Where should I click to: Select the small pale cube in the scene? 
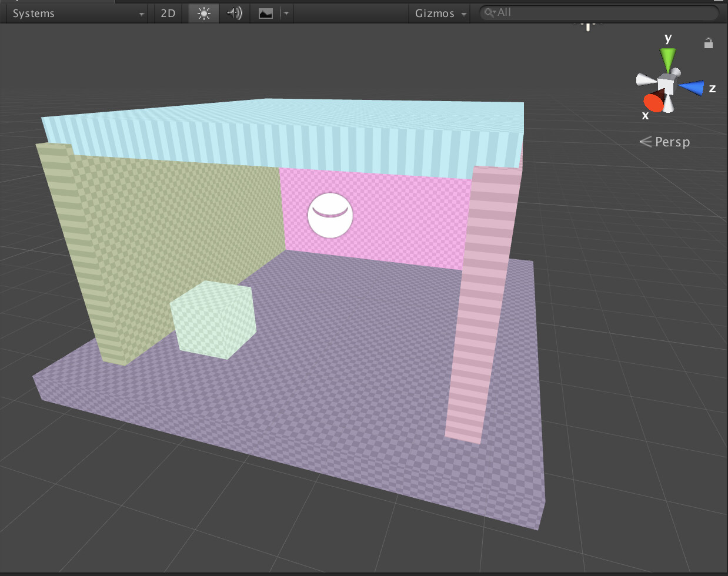[x=213, y=317]
